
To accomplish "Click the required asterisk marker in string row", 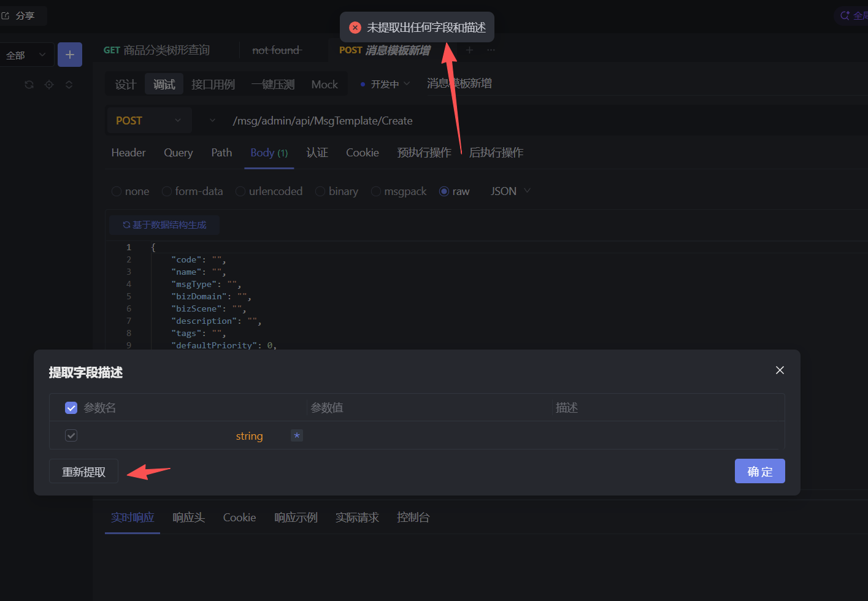I will pyautogui.click(x=297, y=435).
